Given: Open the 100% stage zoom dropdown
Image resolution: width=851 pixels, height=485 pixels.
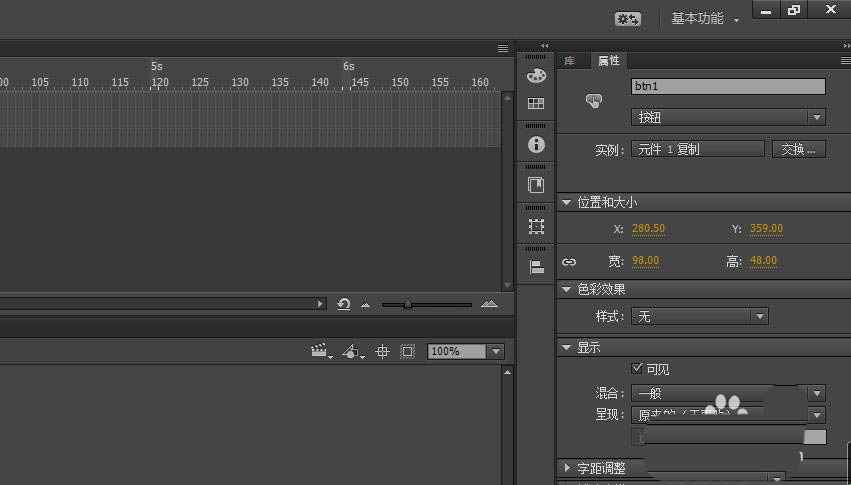Looking at the screenshot, I should pyautogui.click(x=466, y=351).
